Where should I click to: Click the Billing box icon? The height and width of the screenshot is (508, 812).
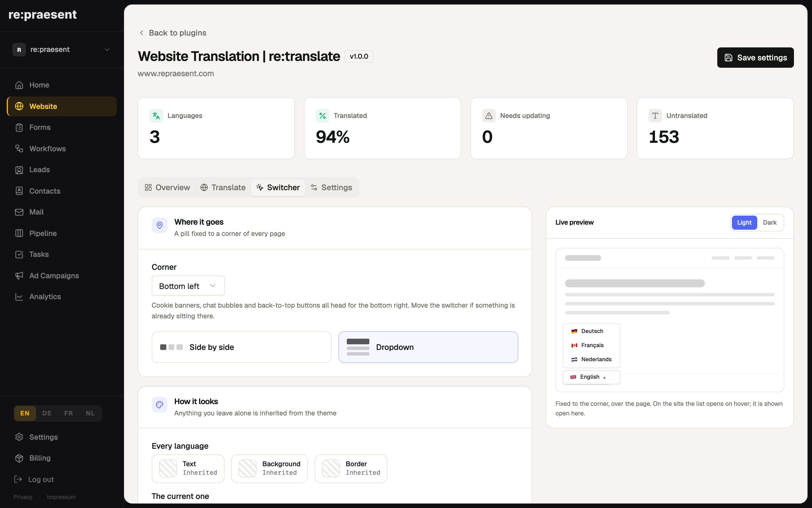tap(19, 458)
